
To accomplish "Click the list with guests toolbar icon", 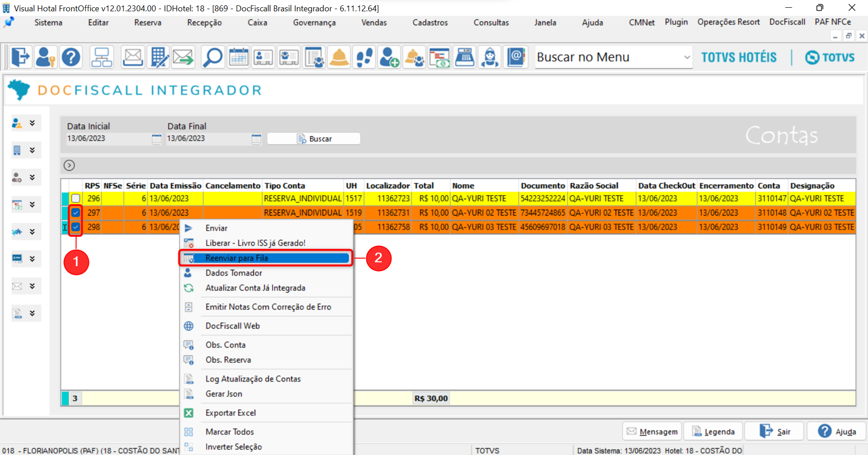I will [x=314, y=57].
